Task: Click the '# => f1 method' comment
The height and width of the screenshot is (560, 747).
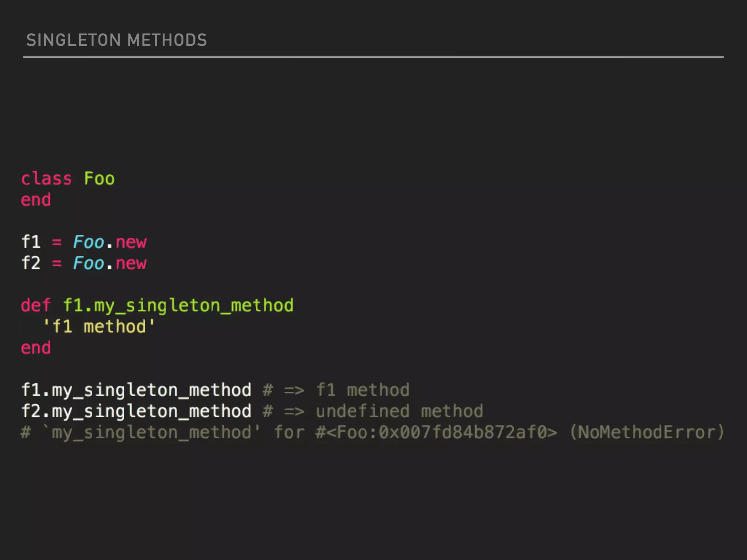Action: tap(336, 390)
